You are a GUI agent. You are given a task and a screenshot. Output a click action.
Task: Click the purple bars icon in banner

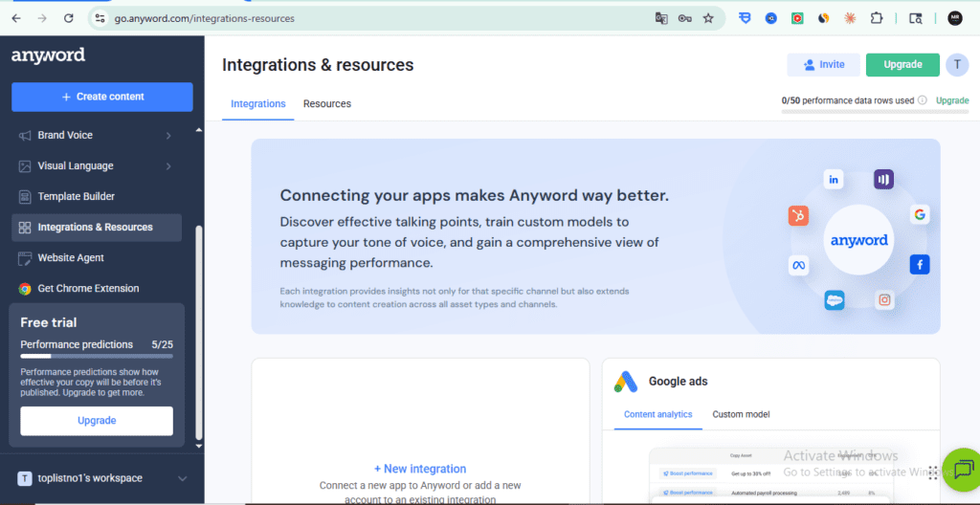click(x=883, y=180)
